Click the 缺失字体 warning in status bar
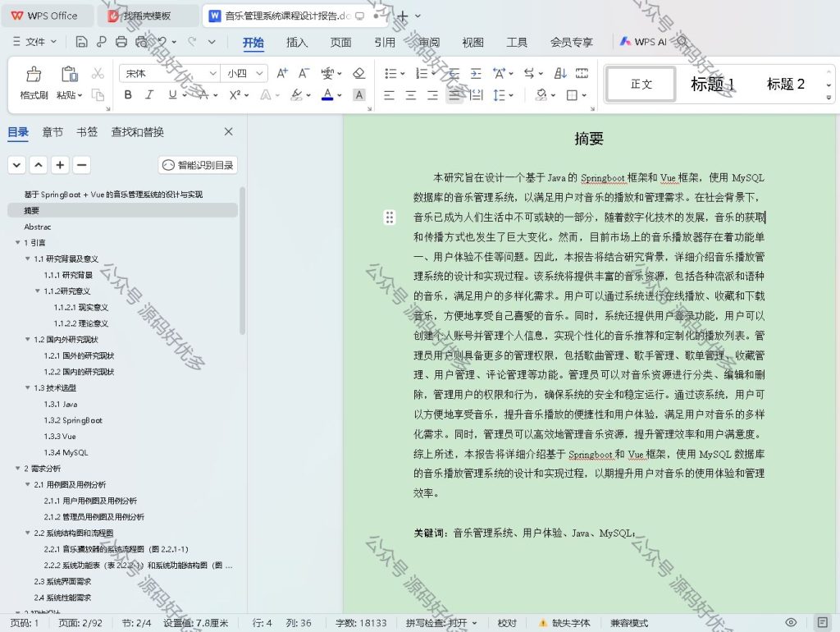This screenshot has height=632, width=840. 564,623
